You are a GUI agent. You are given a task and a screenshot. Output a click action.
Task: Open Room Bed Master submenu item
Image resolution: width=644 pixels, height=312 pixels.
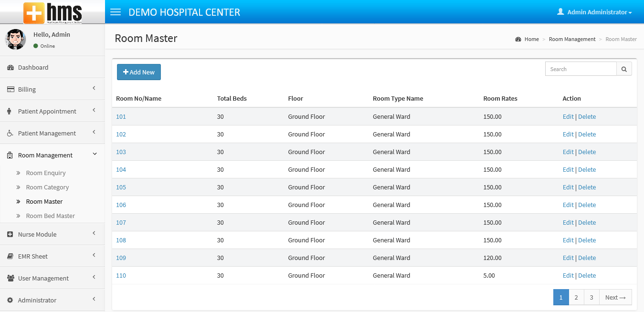[x=50, y=216]
